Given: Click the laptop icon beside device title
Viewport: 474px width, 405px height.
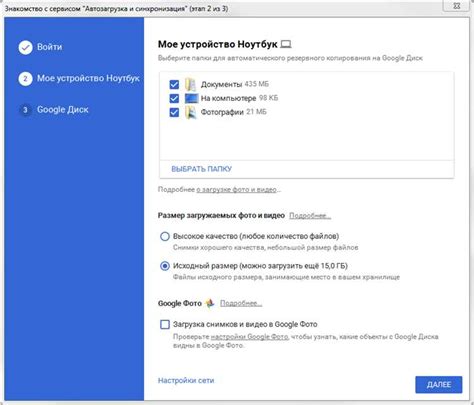Looking at the screenshot, I should tap(286, 44).
